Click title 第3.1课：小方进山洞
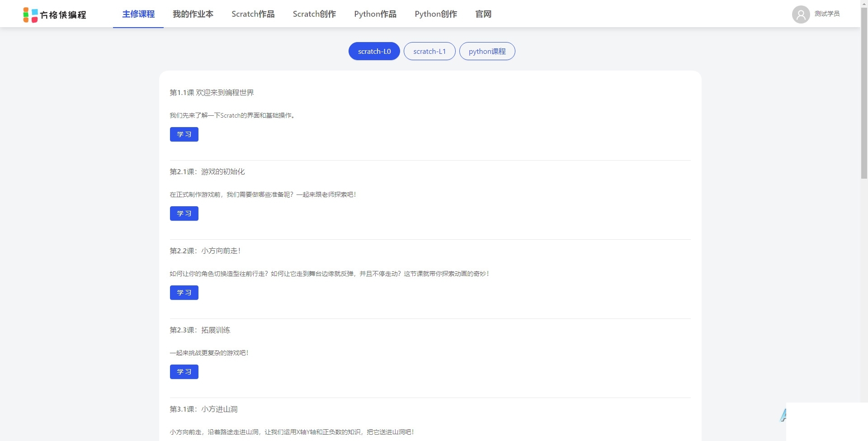The height and width of the screenshot is (441, 868). point(203,409)
